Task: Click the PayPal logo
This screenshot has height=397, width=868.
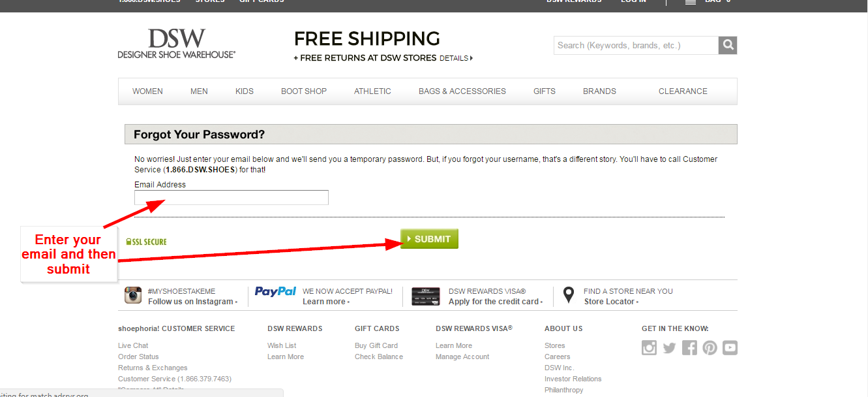Action: click(275, 291)
